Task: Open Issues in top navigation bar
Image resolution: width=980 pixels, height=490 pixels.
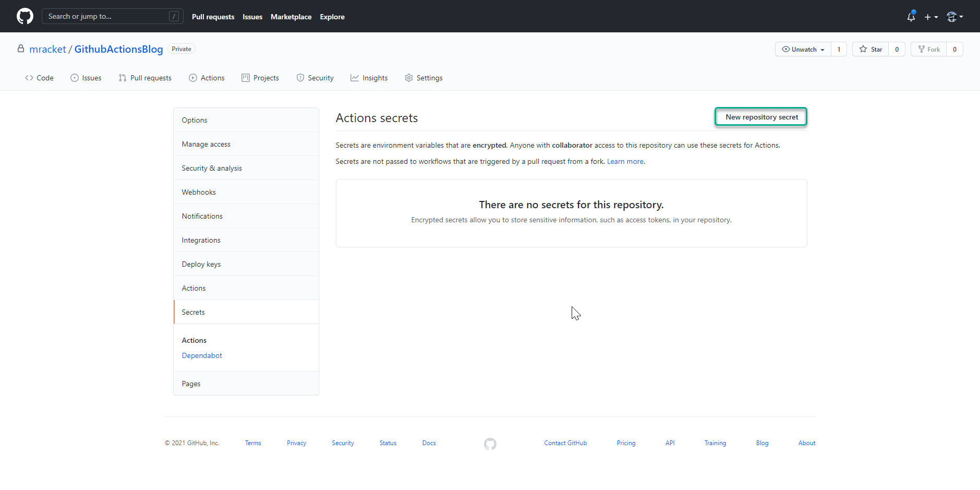Action: 252,17
